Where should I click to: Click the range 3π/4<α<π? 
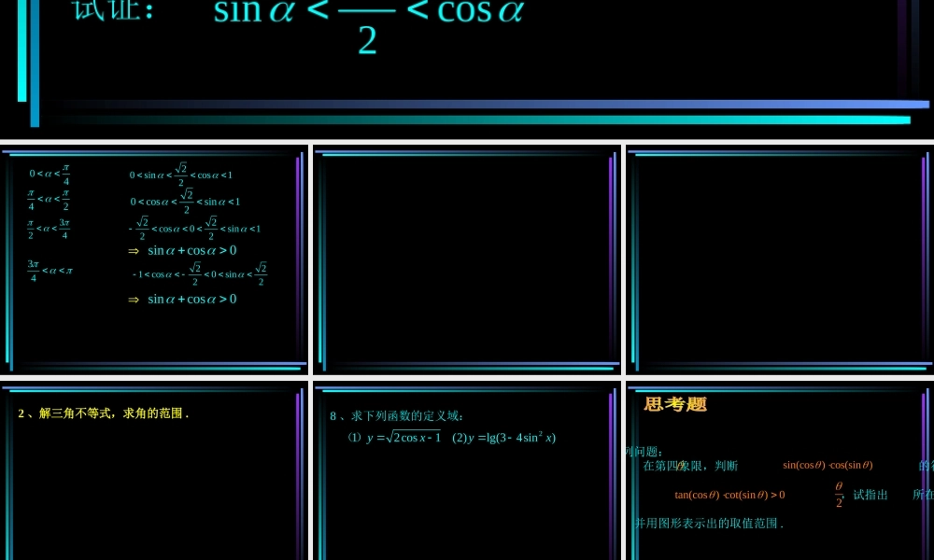[x=50, y=270]
